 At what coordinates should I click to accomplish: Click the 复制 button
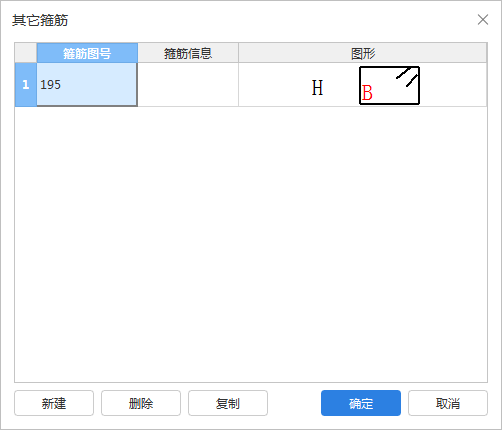(228, 403)
